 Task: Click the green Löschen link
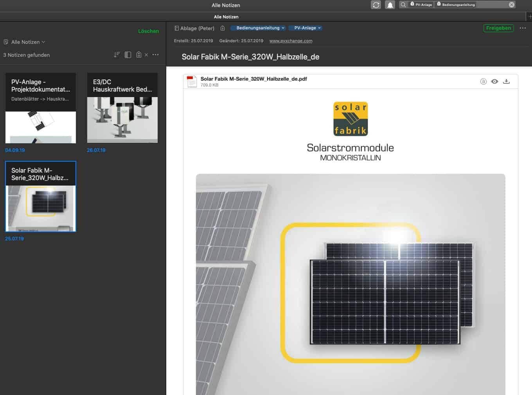[x=148, y=31]
